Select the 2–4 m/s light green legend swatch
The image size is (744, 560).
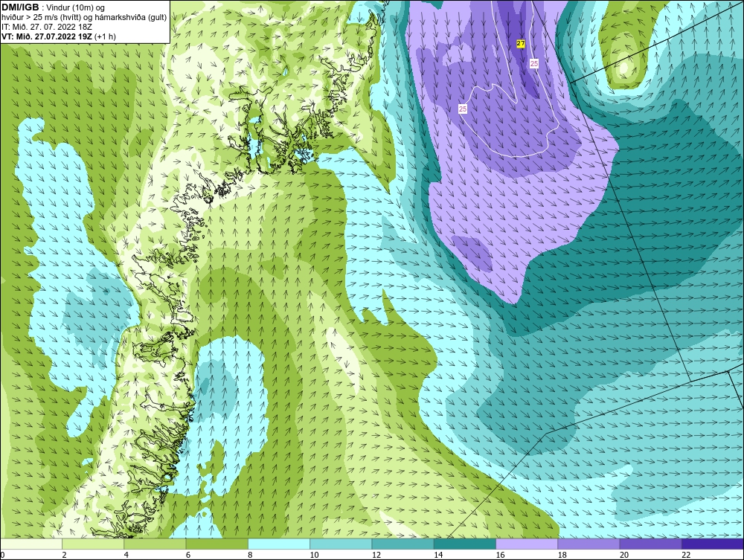(93, 544)
